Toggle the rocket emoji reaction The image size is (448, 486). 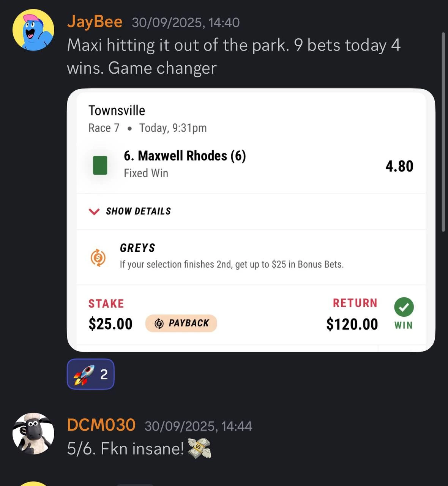click(x=91, y=374)
